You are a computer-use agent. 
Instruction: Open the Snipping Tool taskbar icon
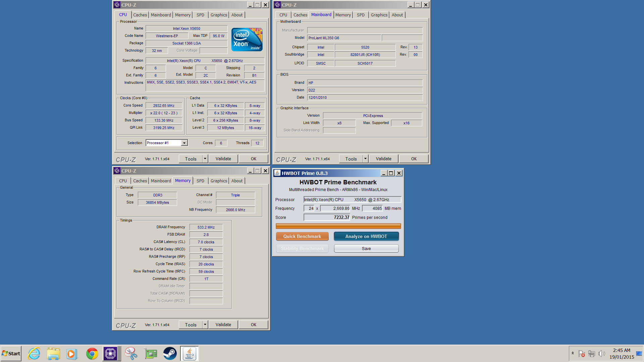pyautogui.click(x=131, y=354)
